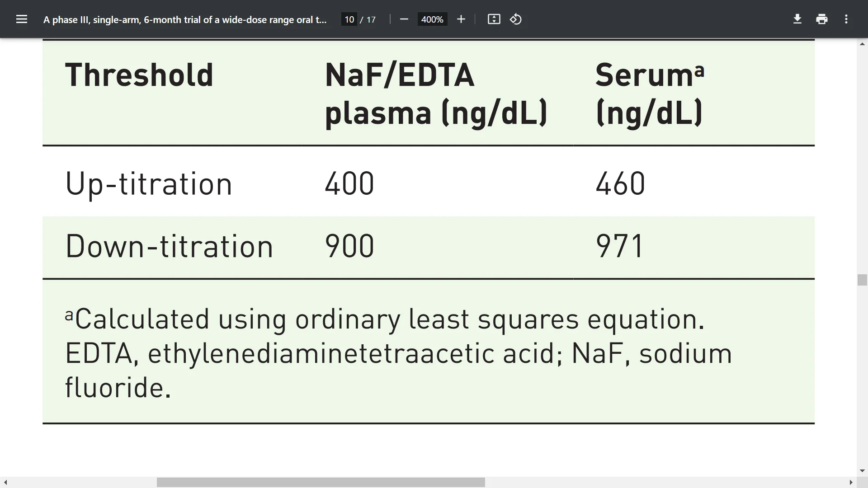Click the vertical scrollbar down arrow
Screen dimensions: 868x488
click(862, 471)
